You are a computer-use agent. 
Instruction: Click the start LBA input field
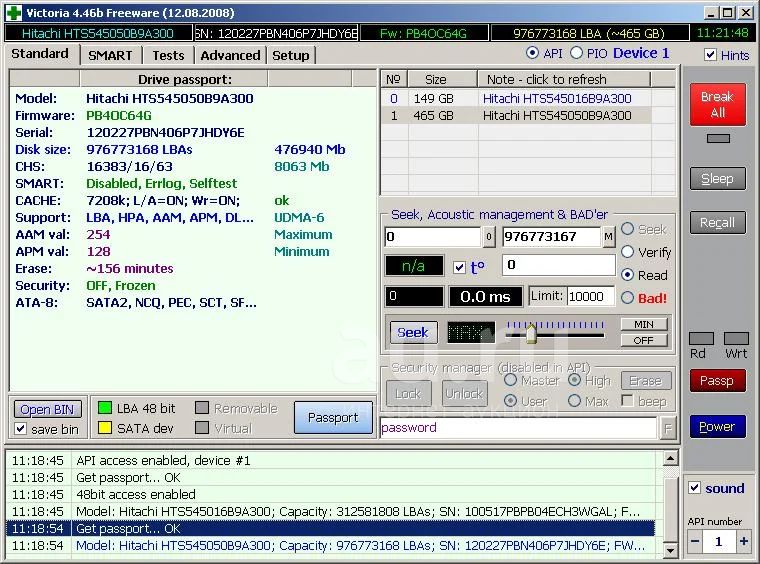[433, 237]
